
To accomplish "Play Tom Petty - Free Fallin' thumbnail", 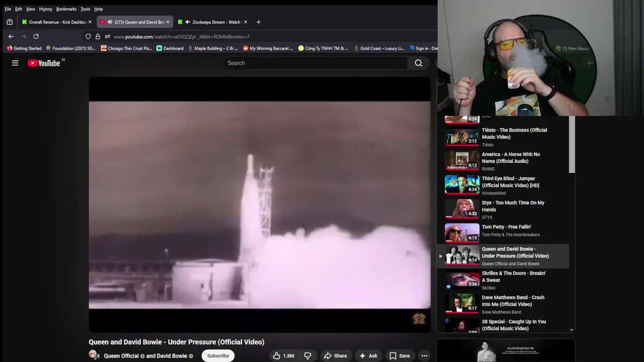I will [x=462, y=233].
